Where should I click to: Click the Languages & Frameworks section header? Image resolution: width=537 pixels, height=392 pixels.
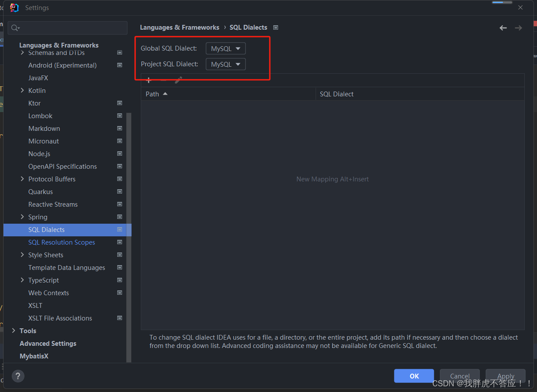click(59, 45)
